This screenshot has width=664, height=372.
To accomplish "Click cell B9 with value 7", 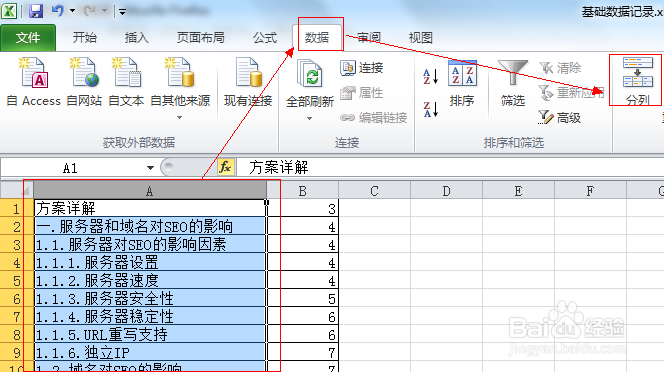I will [303, 353].
